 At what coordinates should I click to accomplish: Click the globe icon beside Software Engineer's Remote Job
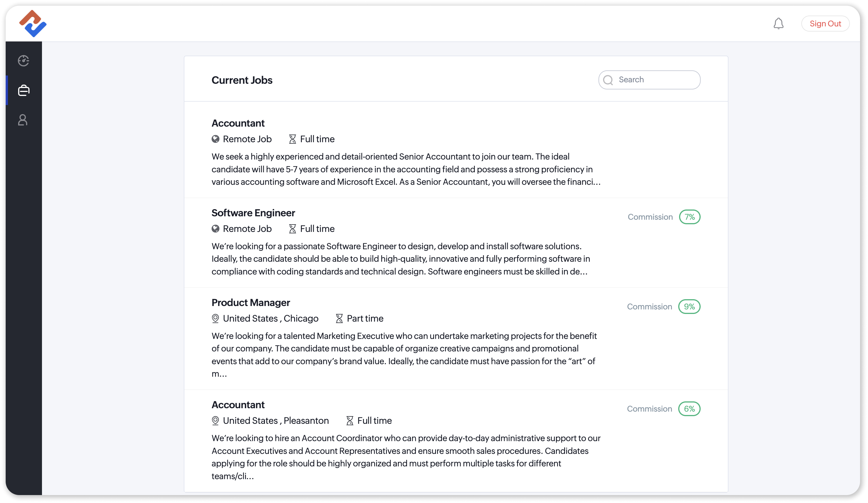pos(215,229)
